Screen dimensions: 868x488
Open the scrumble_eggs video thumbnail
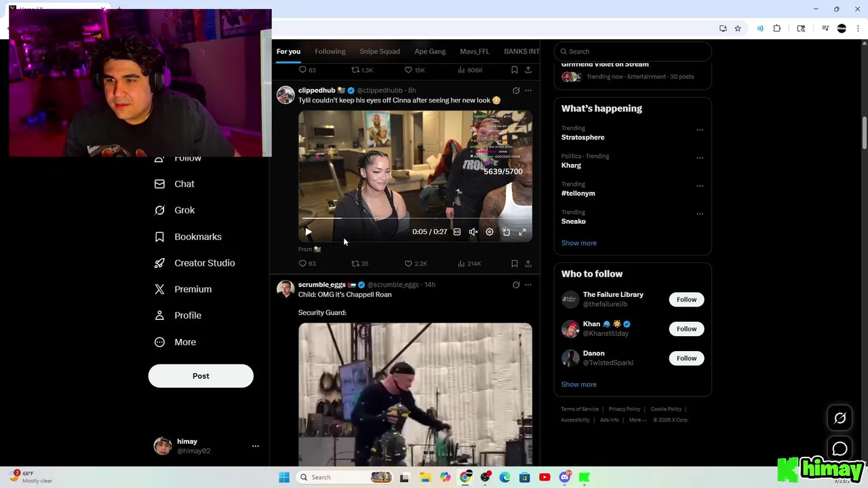tap(415, 394)
